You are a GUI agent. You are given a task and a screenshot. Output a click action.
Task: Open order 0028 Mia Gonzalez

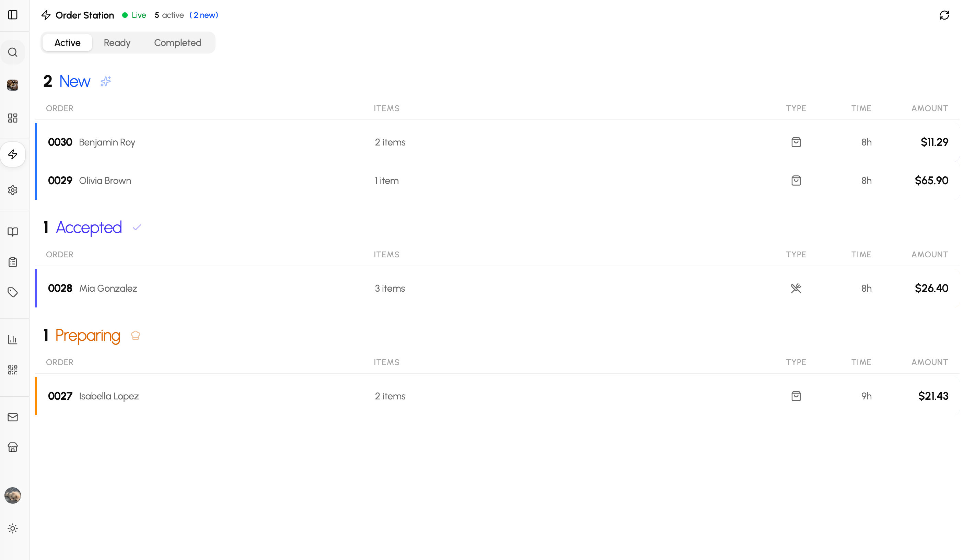[108, 288]
